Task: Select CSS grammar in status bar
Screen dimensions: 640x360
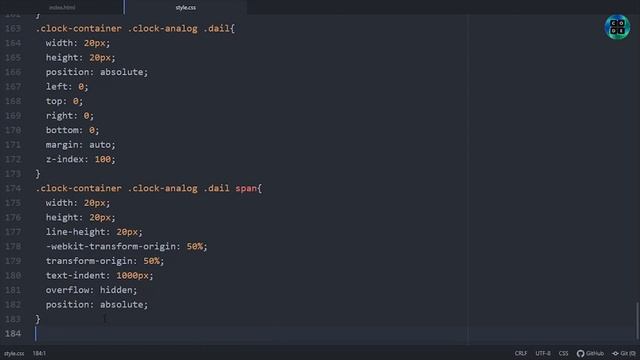Action: [x=563, y=353]
